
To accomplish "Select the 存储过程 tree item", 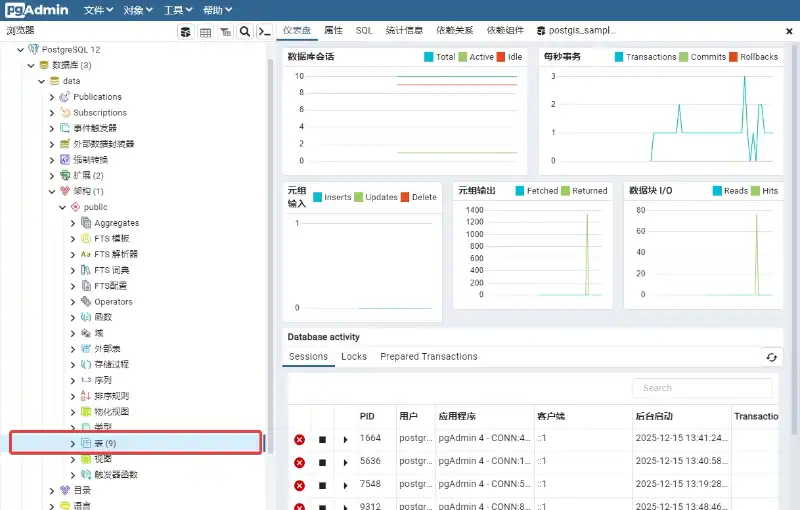I will click(111, 365).
